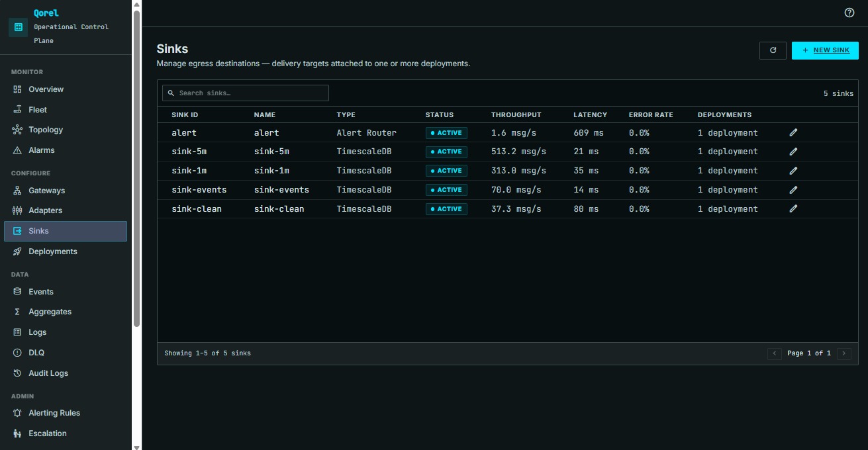
Task: Open the Topology view
Action: (66, 130)
